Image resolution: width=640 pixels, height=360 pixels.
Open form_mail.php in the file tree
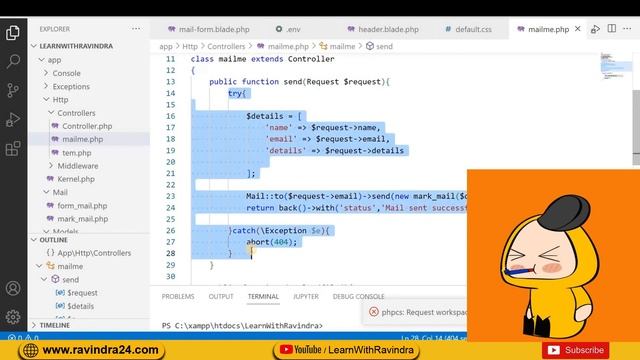coord(82,206)
